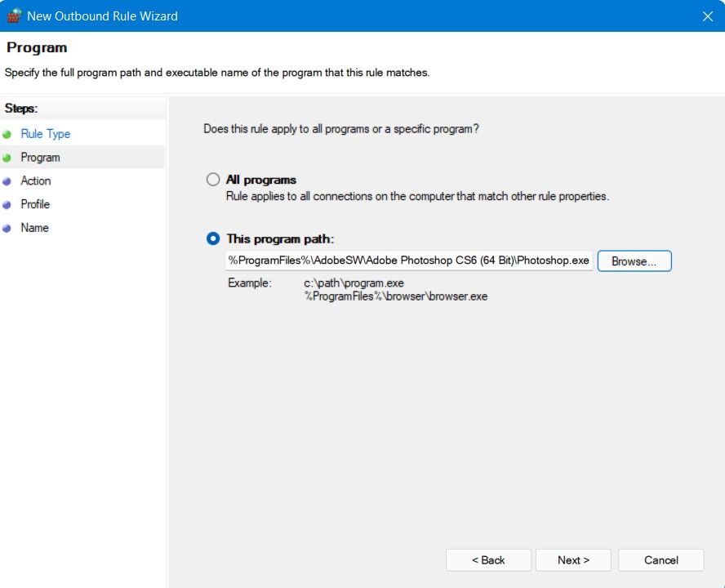Click the green bullet beside Rule Type
Viewport: 725px width, 588px height.
pos(7,134)
